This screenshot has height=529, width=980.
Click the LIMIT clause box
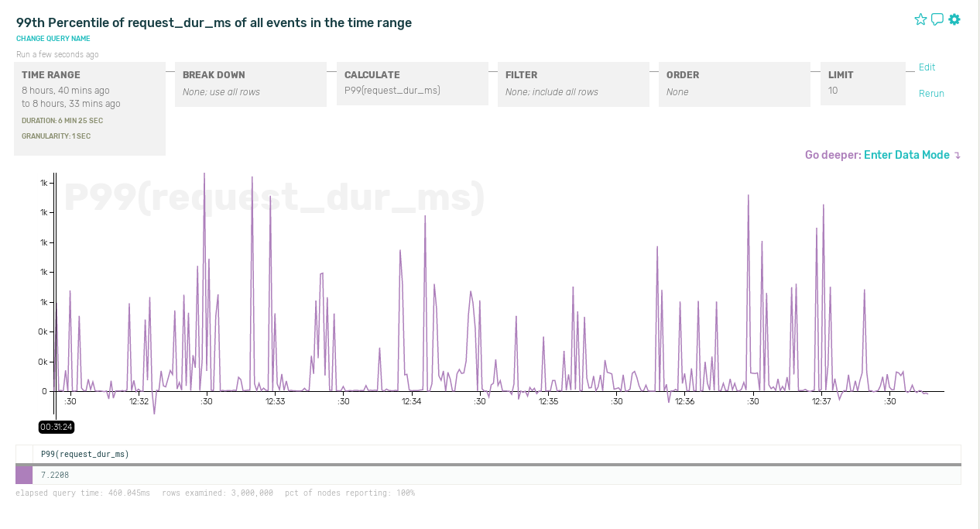click(x=862, y=84)
